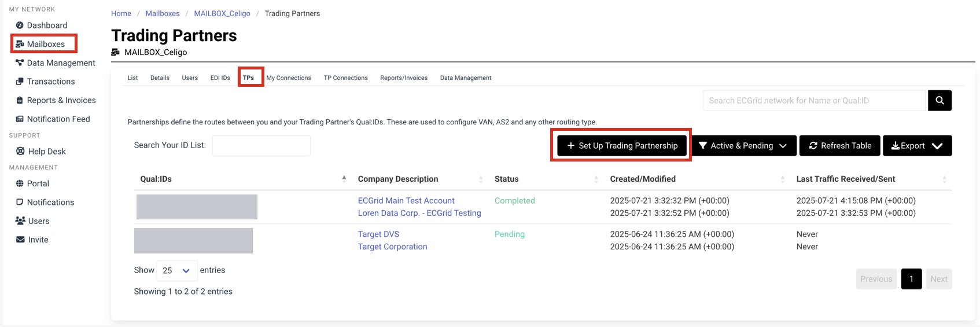Open the My Connections tab
Image resolution: width=980 pixels, height=327 pixels.
click(289, 78)
